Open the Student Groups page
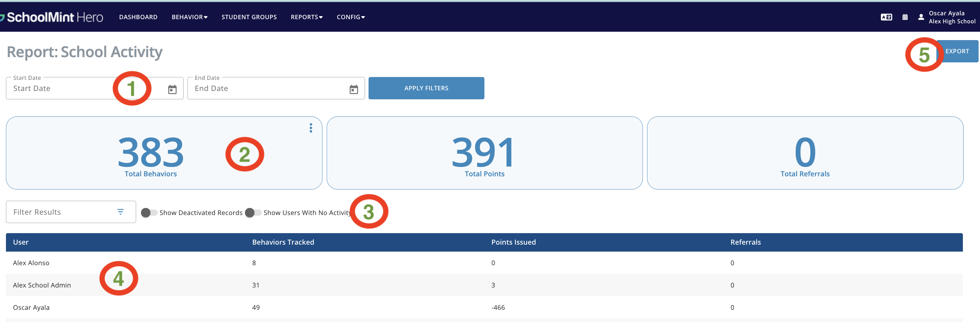This screenshot has height=322, width=980. click(249, 17)
